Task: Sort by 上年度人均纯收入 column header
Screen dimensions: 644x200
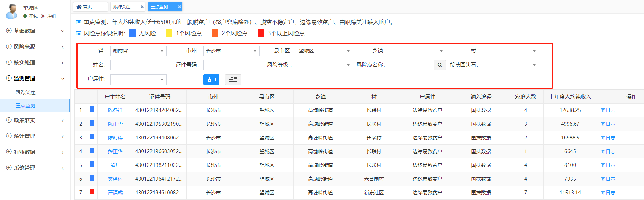Action: pyautogui.click(x=570, y=97)
